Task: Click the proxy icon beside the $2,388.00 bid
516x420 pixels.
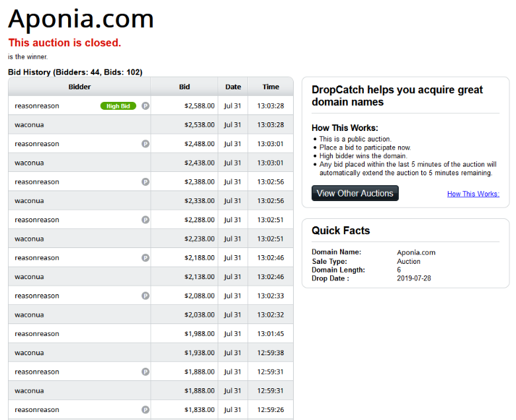Action: (146, 182)
